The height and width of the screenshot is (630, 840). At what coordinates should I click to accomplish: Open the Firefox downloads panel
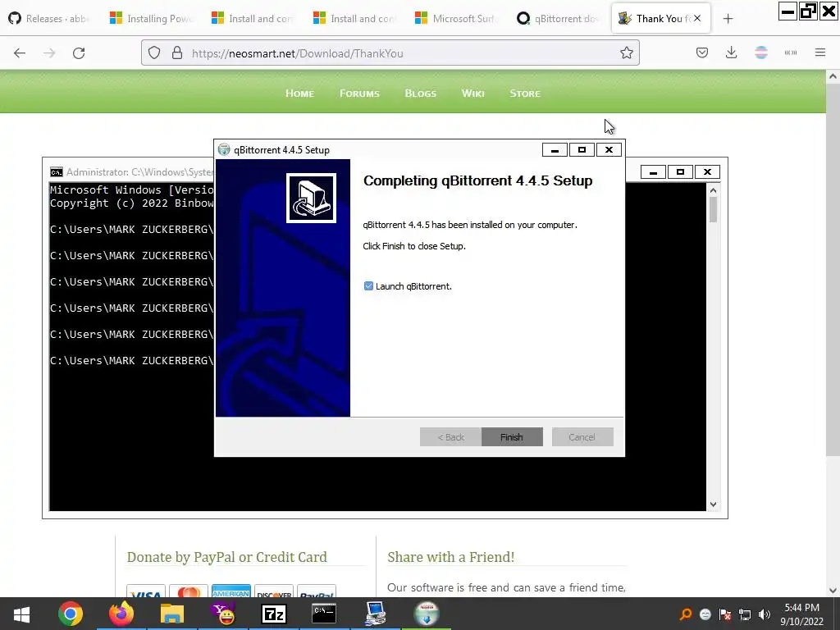tap(731, 52)
